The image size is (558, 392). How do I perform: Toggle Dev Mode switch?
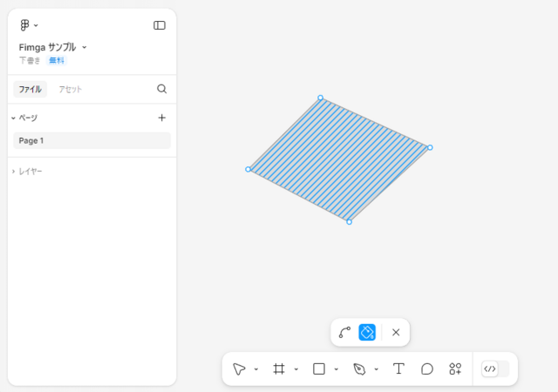(495, 368)
